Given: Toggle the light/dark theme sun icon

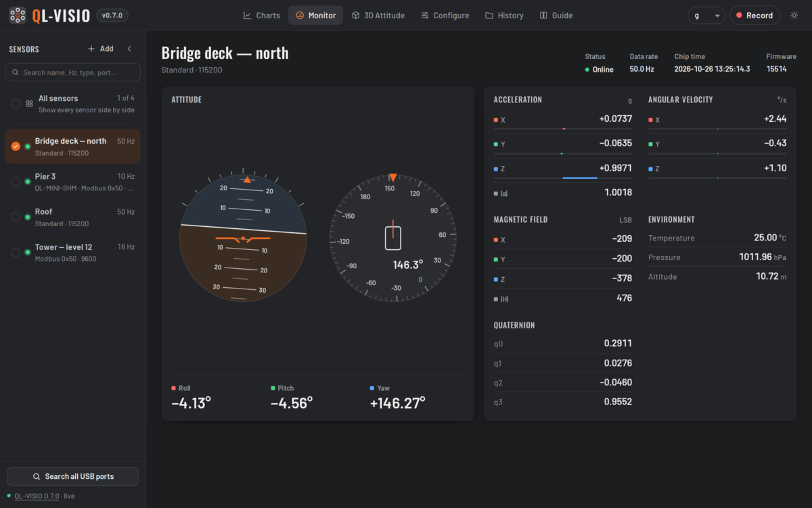Looking at the screenshot, I should click(x=794, y=15).
